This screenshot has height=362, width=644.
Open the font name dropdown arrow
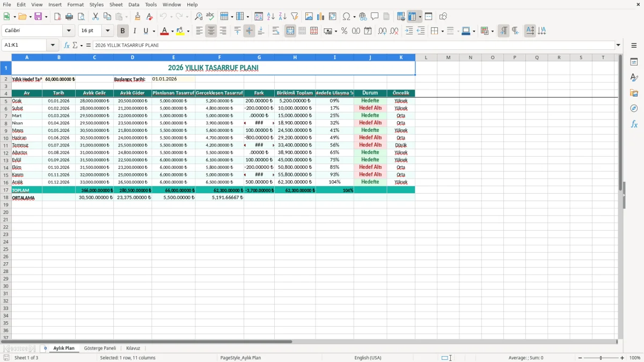point(69,31)
